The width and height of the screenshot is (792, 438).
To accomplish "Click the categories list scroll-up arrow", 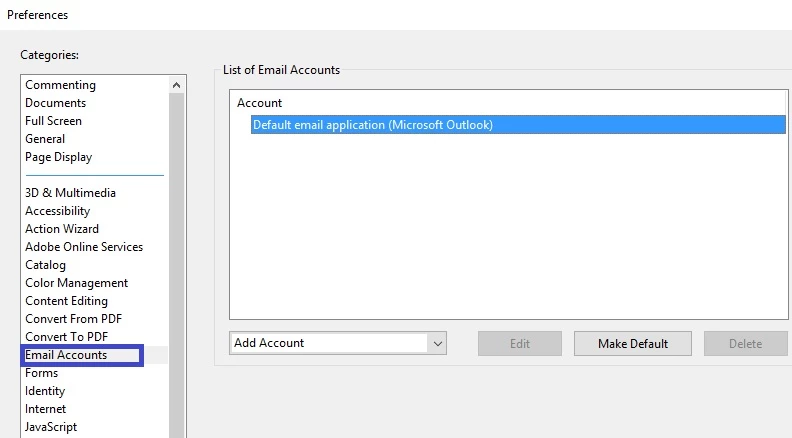I will tap(176, 85).
